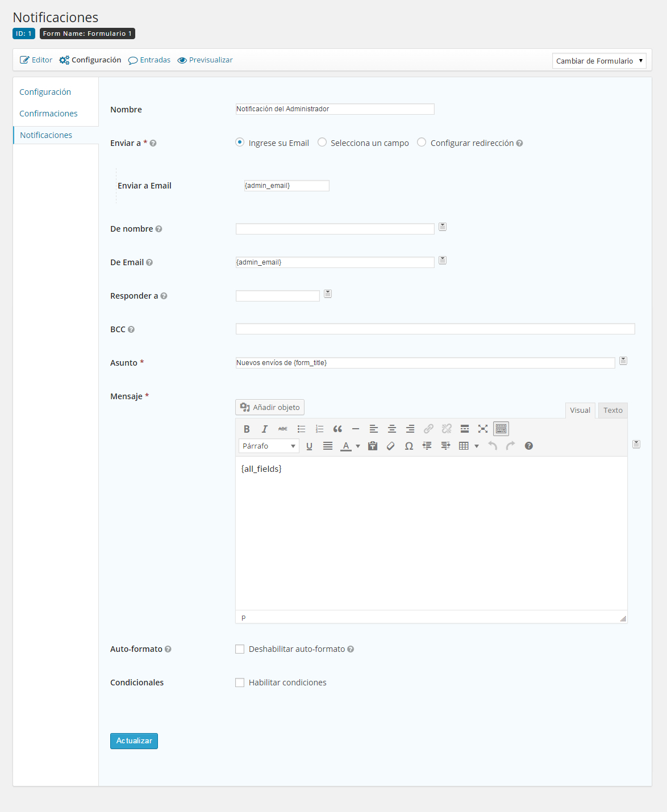Show help tooltip for Enviar a
The width and height of the screenshot is (667, 812).
[153, 143]
